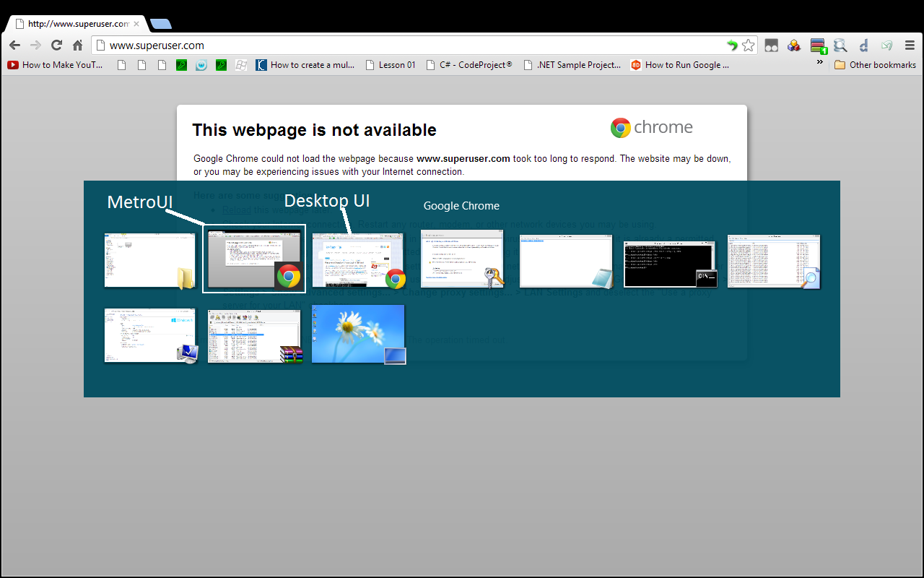The width and height of the screenshot is (924, 578).
Task: Open a new tab with the new-tab button
Action: [x=160, y=24]
